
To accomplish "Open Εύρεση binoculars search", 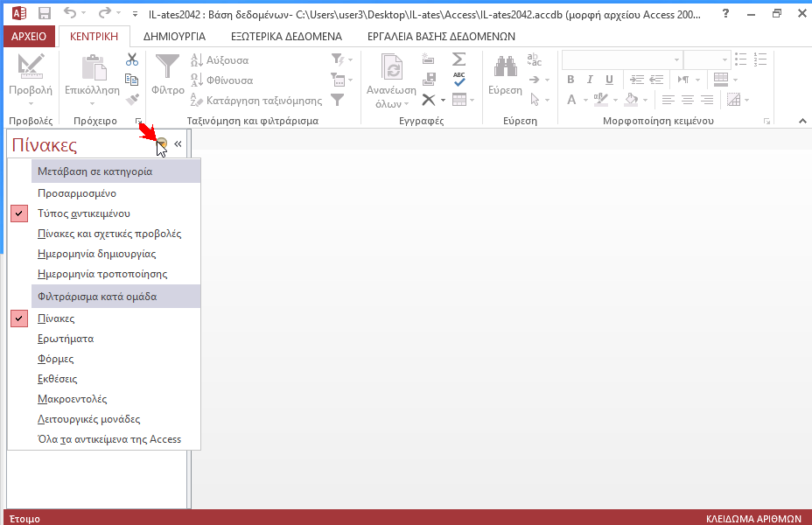I will [x=506, y=66].
